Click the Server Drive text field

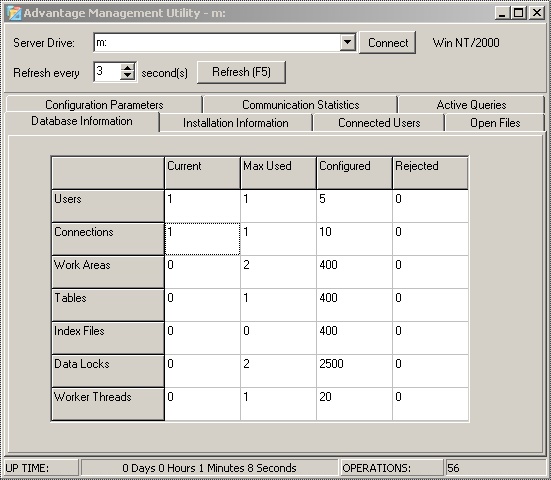click(217, 43)
